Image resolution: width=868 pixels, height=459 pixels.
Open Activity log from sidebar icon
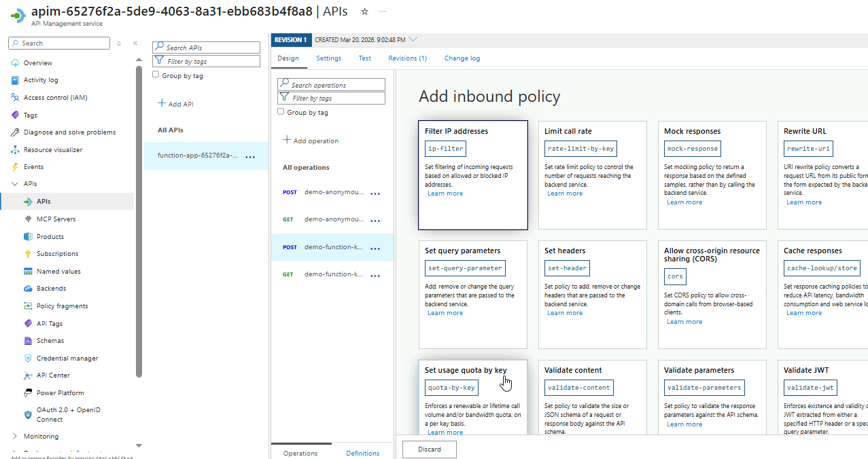coord(16,80)
